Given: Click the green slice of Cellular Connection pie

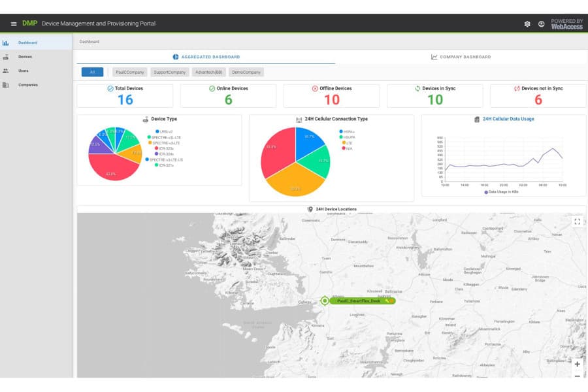Looking at the screenshot, I should [x=316, y=161].
